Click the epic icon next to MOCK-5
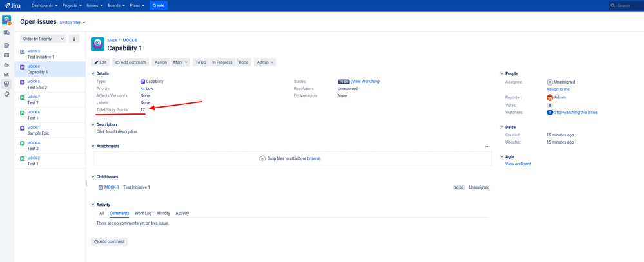This screenshot has height=262, width=644. point(22,84)
